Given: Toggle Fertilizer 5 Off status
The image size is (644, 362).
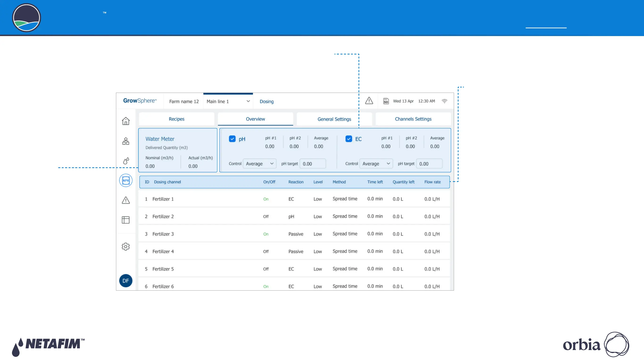Looking at the screenshot, I should coord(266,269).
